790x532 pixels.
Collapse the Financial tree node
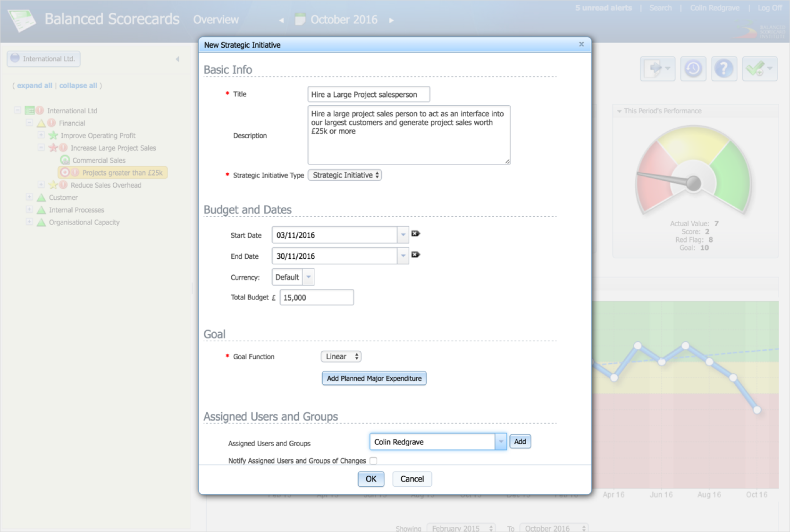pyautogui.click(x=29, y=123)
